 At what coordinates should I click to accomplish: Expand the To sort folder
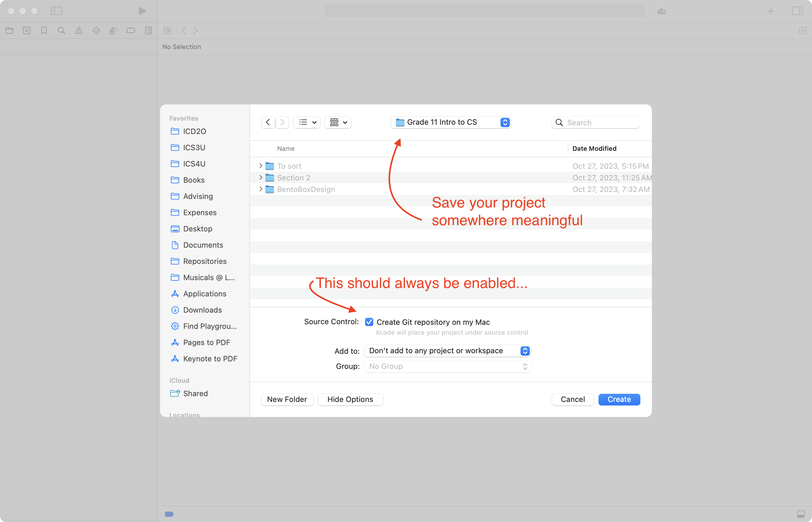(x=261, y=166)
